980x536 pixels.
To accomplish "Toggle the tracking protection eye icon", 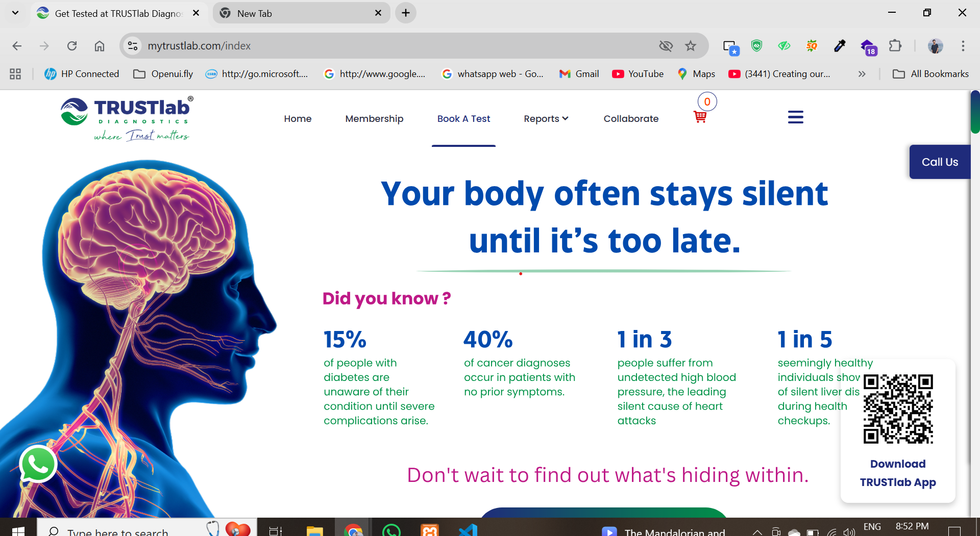I will [x=666, y=46].
